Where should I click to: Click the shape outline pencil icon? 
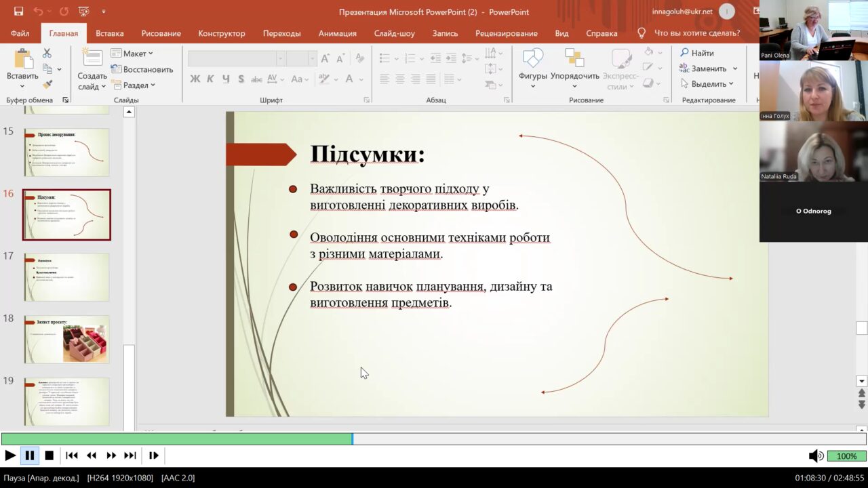pos(648,68)
